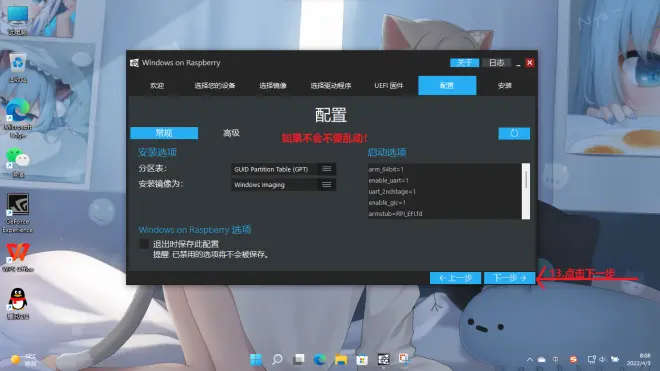Image resolution: width=660 pixels, height=371 pixels.
Task: Open the OneDrive cloud tray icon
Action: click(542, 359)
